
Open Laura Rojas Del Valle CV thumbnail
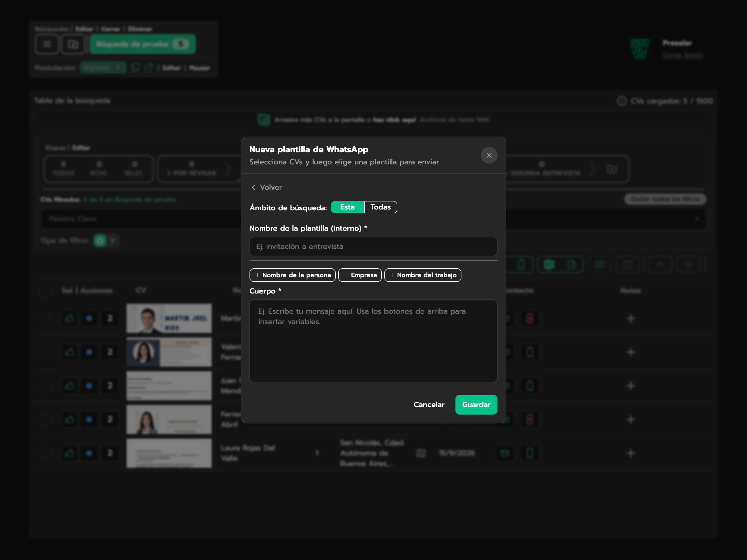(x=169, y=453)
